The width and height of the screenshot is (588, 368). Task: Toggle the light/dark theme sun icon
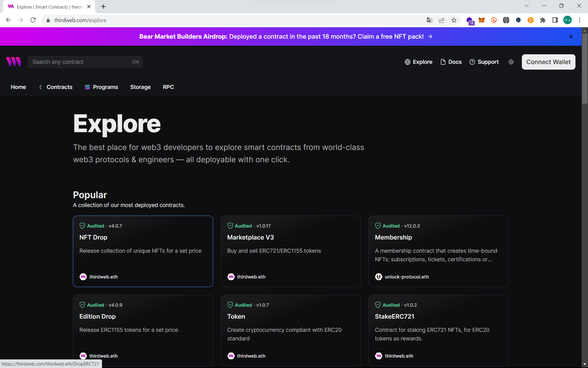point(511,62)
